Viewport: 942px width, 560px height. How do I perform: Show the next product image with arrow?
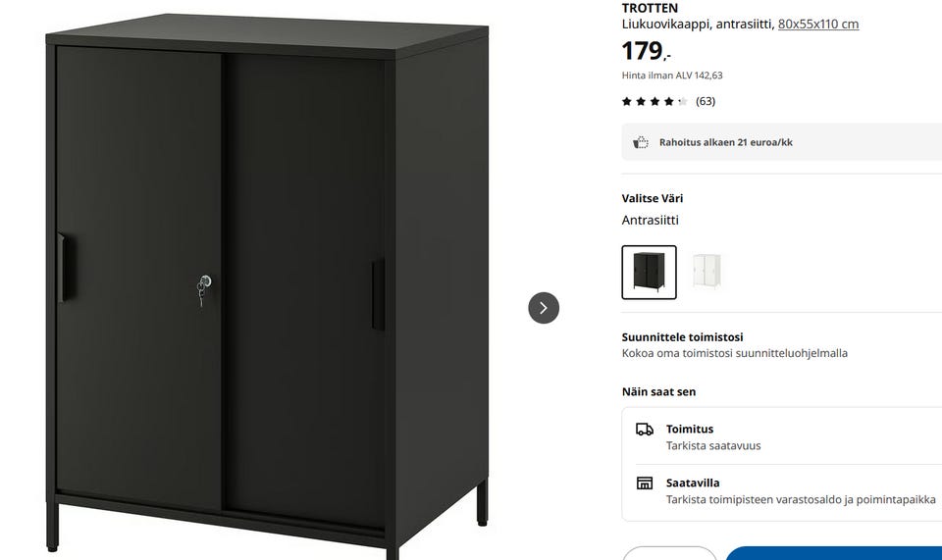pyautogui.click(x=543, y=308)
